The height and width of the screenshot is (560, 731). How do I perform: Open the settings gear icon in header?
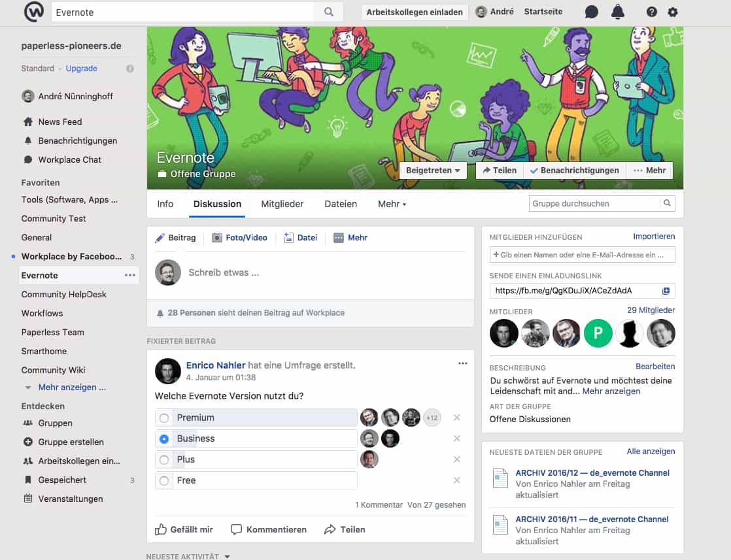[672, 12]
